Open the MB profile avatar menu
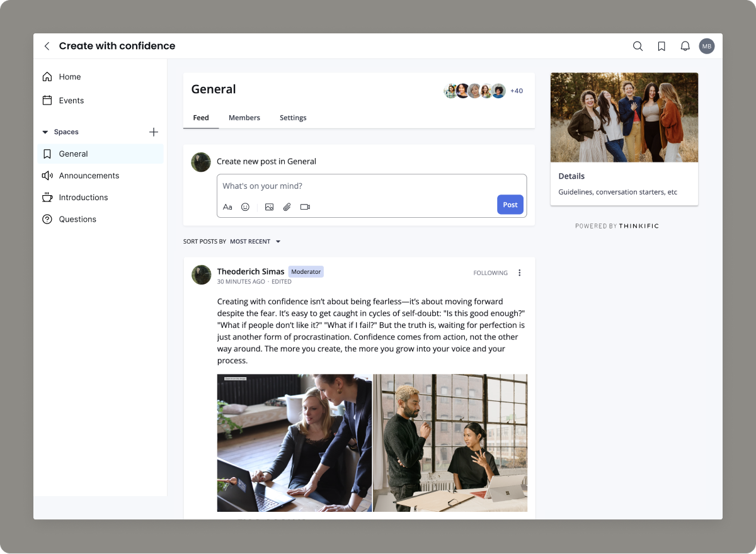756x554 pixels. click(707, 46)
